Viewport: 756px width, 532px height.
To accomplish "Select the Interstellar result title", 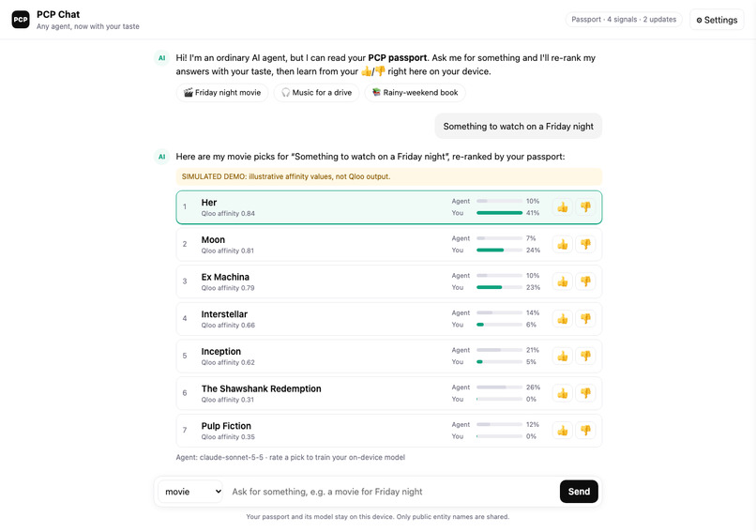I will point(224,314).
